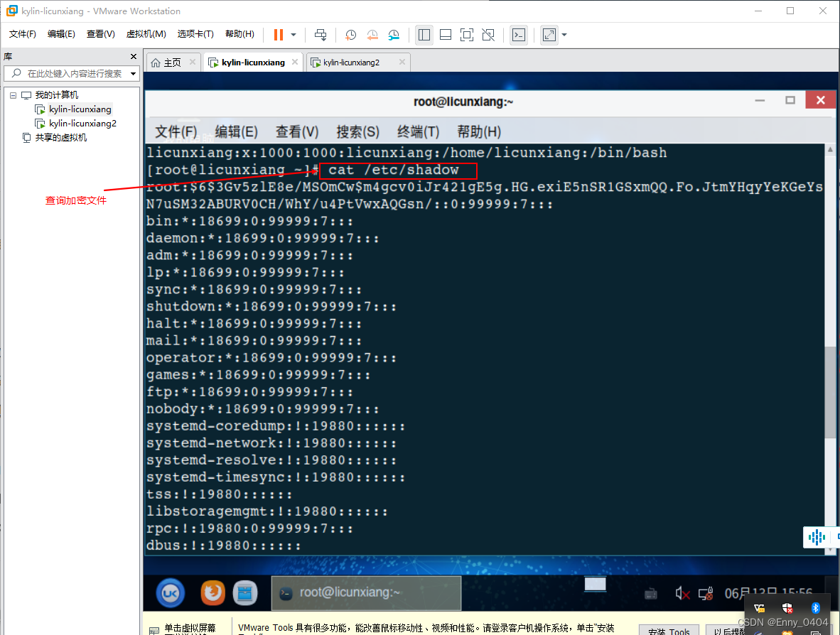This screenshot has height=635, width=840.
Task: Select 我的计算机 in the library tree
Action: click(56, 95)
